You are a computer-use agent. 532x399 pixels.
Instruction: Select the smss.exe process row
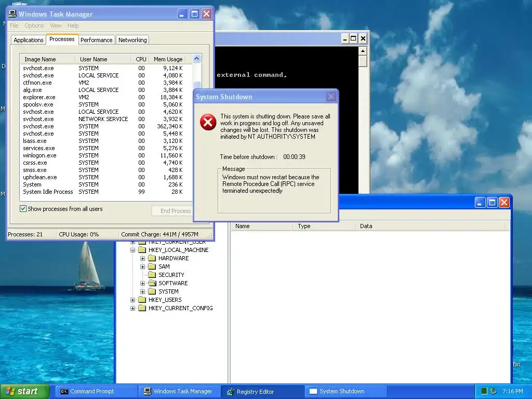click(x=106, y=170)
